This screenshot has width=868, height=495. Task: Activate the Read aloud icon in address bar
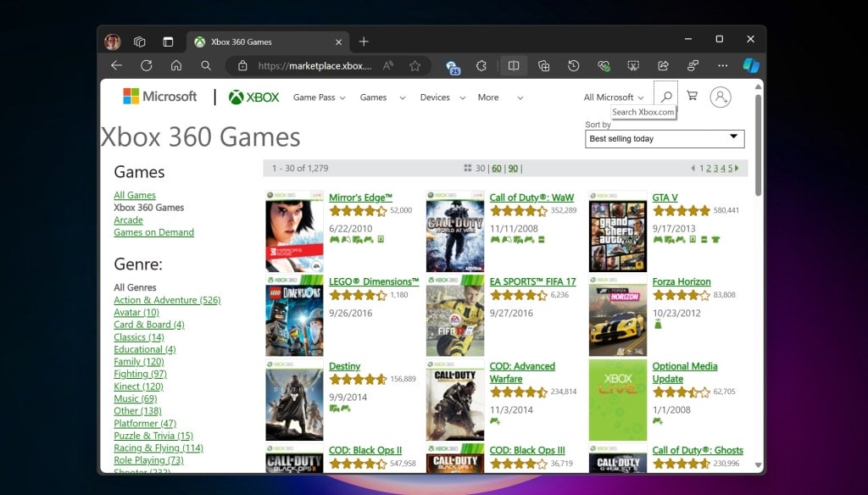[x=388, y=66]
